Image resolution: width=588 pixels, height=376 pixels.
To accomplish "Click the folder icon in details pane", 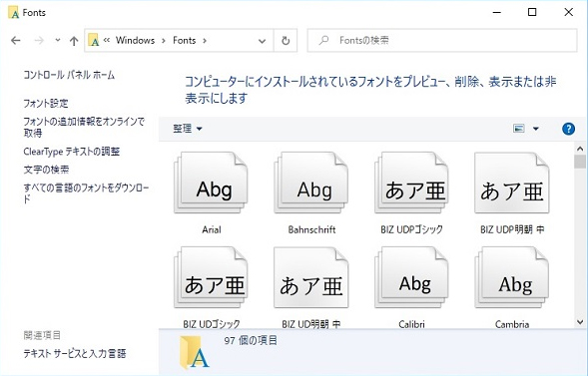I will [x=194, y=353].
